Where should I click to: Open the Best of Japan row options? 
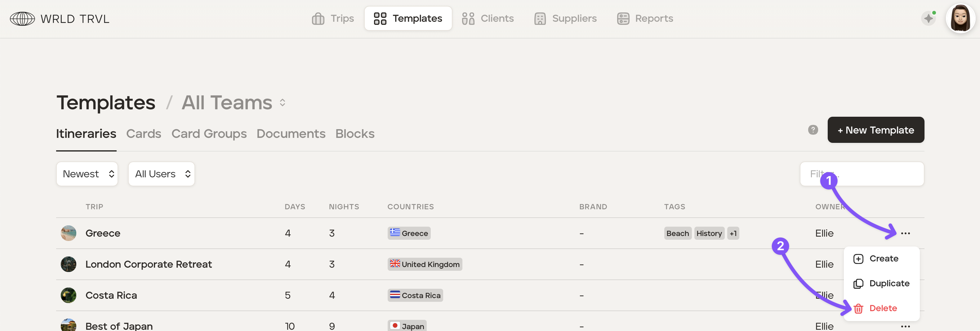point(905,326)
